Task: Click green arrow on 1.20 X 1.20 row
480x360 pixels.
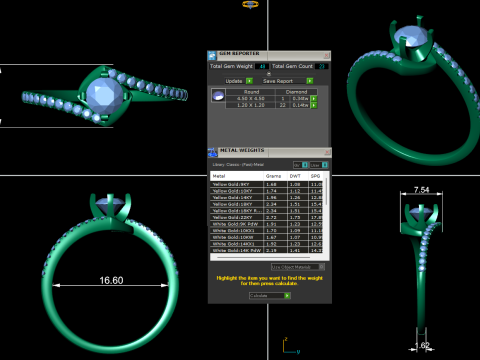Action: [313, 105]
